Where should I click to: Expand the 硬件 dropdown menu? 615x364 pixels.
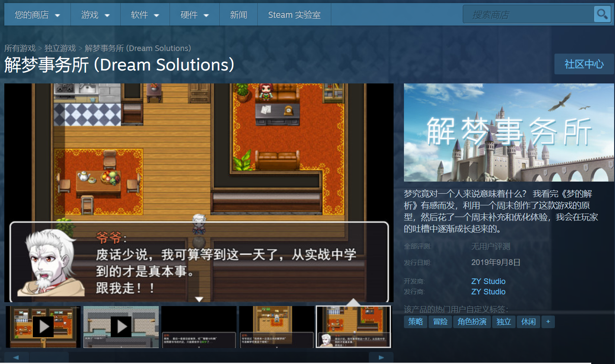pyautogui.click(x=195, y=15)
